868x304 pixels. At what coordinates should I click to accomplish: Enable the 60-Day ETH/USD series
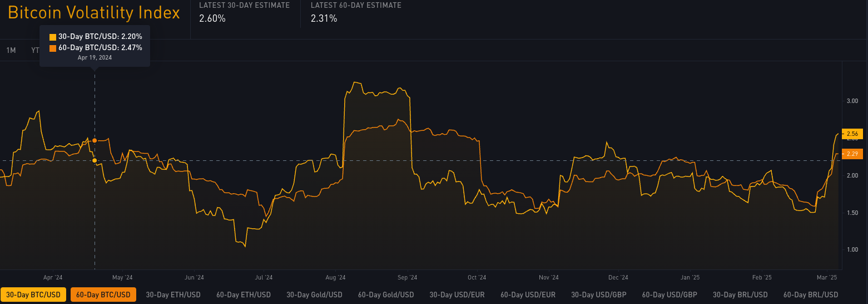click(244, 295)
